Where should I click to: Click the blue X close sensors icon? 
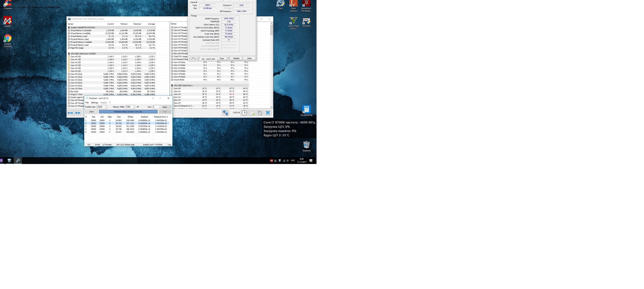[268, 113]
